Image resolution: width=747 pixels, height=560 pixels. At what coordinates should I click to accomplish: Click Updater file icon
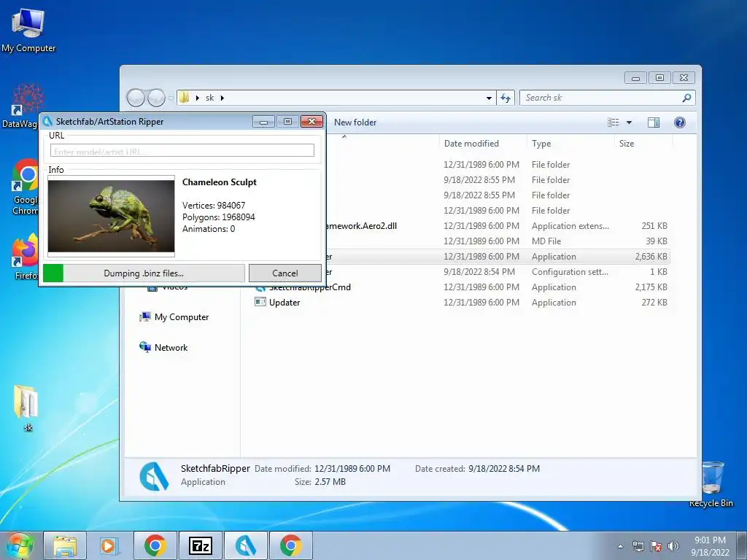(260, 302)
